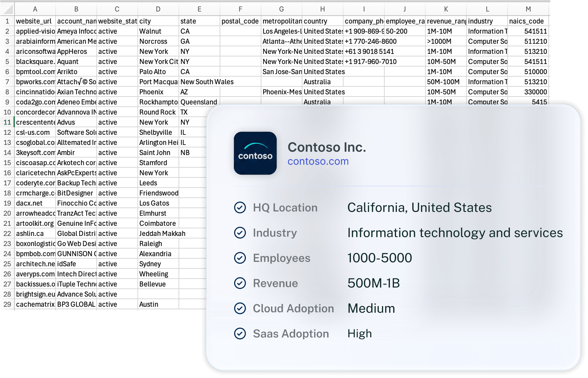This screenshot has height=378, width=588.
Task: Click the Contoso logo thumbnail
Action: 255,153
